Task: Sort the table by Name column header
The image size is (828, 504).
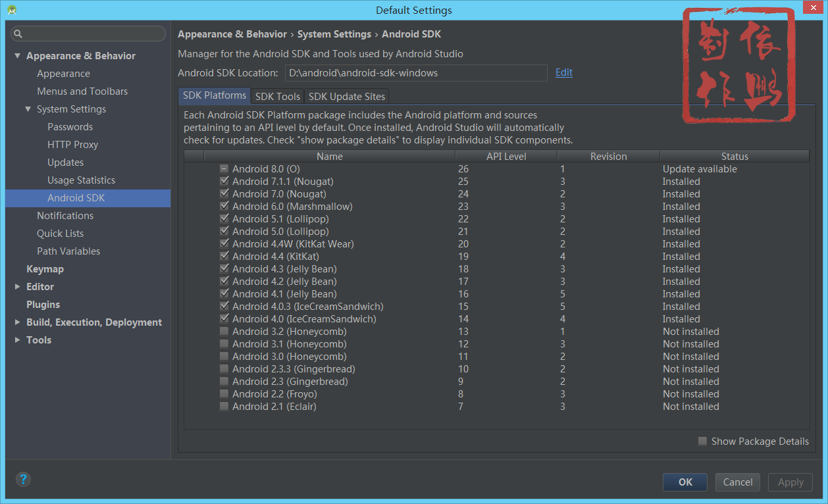Action: (330, 157)
